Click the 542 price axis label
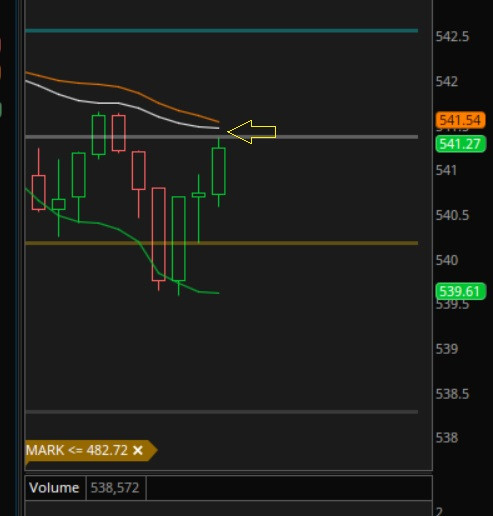 (x=447, y=81)
